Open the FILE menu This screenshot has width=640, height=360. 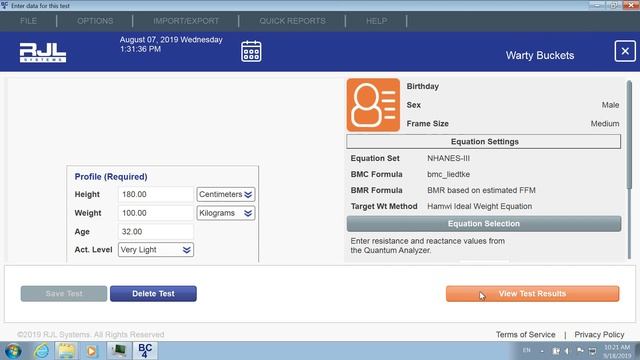click(29, 21)
